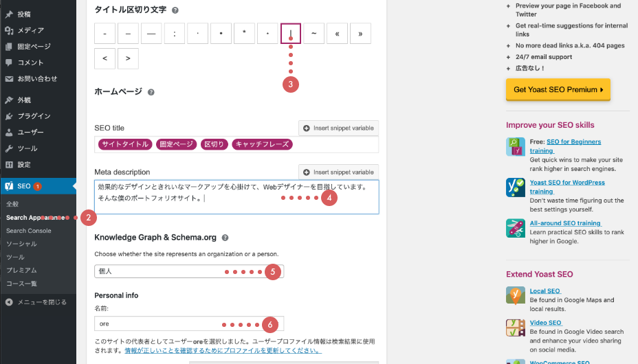Open Search Console in the SEO submenu

(29, 231)
